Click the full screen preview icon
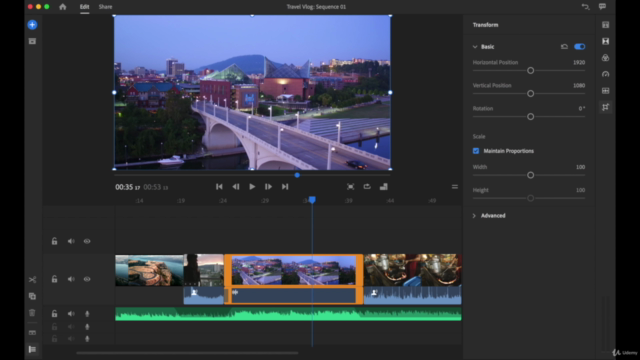Screen dimensions: 640x360 (x=350, y=187)
